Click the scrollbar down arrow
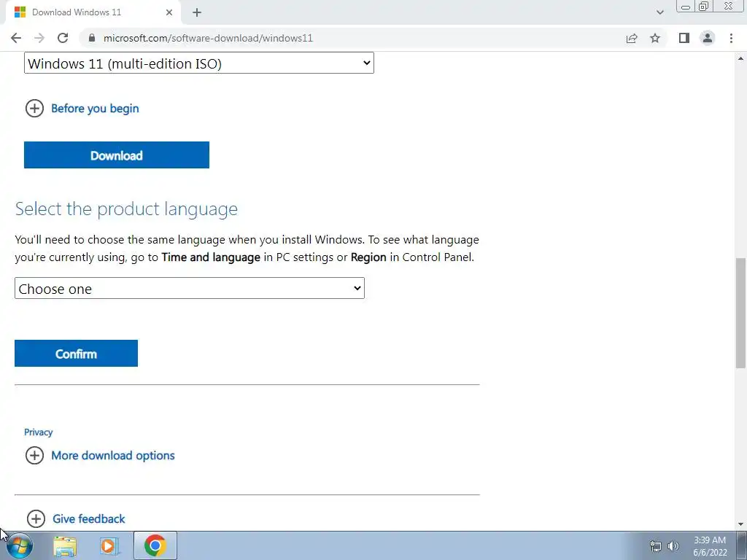Screen dimensions: 747x560 point(740,524)
